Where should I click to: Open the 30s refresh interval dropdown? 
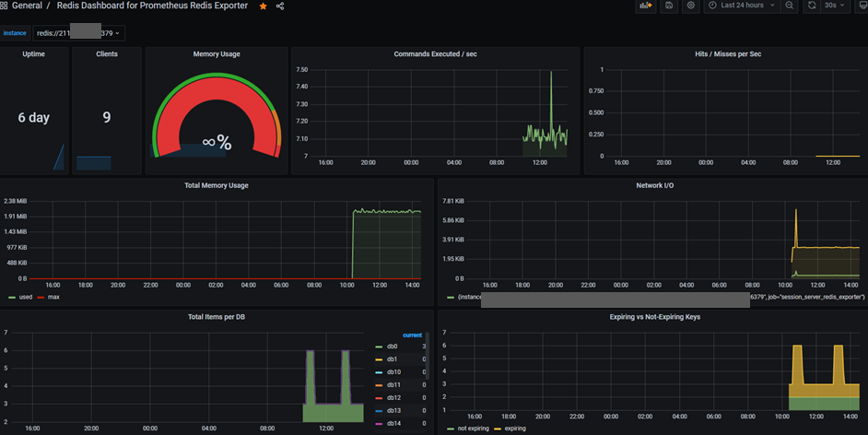(834, 6)
